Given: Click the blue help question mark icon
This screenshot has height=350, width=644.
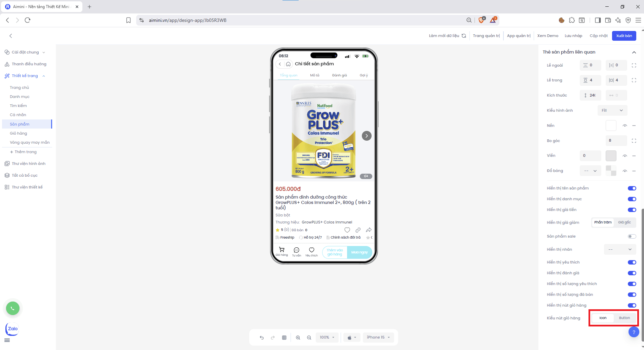Looking at the screenshot, I should [x=634, y=332].
